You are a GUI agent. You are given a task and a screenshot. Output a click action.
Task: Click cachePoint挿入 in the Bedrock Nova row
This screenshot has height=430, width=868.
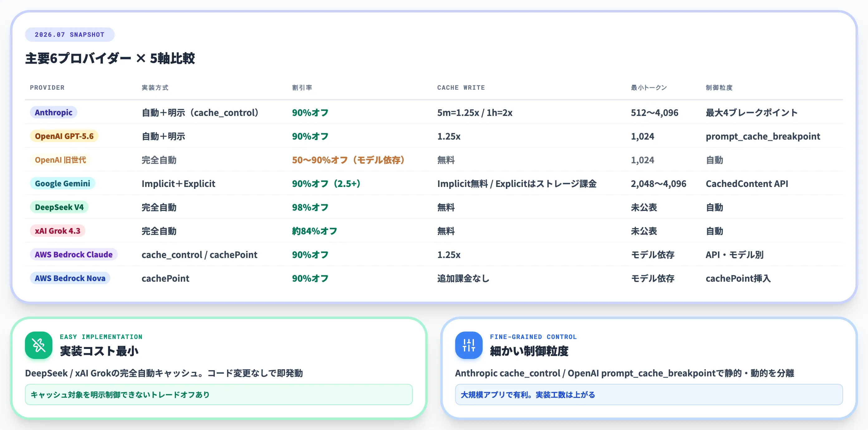[738, 278]
